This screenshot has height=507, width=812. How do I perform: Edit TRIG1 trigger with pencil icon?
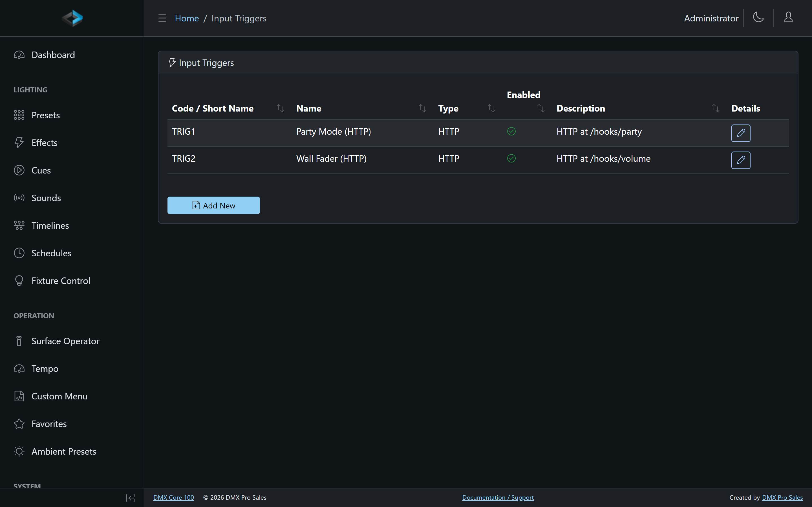(741, 133)
